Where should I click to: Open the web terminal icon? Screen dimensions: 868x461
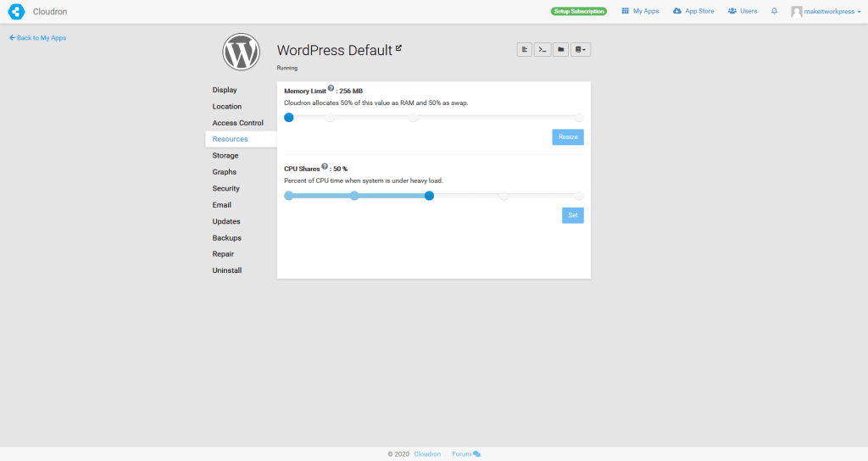tap(542, 50)
